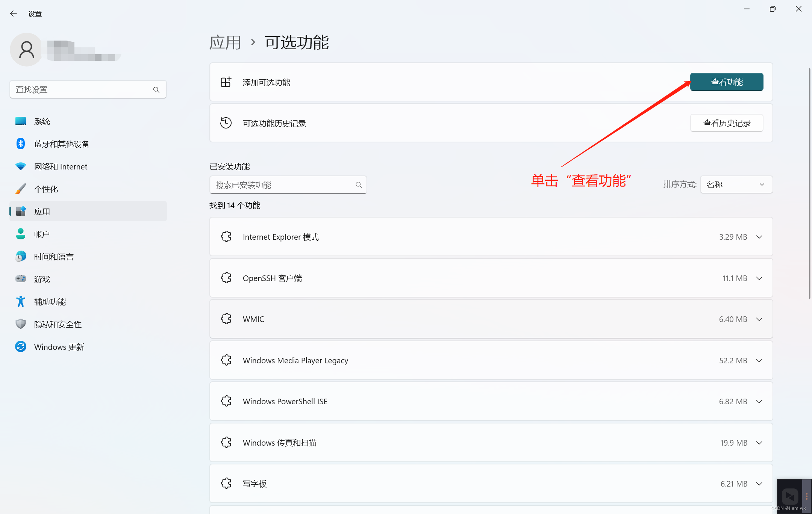Click the back arrow icon
Viewport: 812px width, 514px height.
[14, 14]
